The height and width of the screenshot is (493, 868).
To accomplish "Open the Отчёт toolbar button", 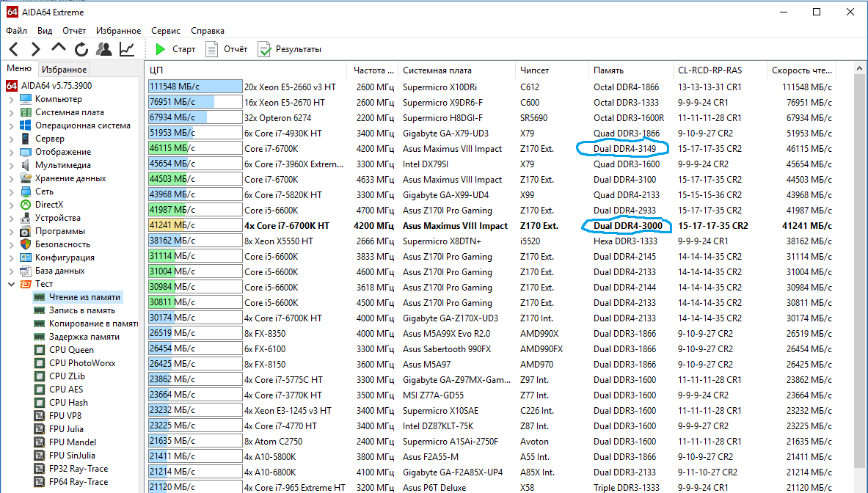I will click(227, 49).
